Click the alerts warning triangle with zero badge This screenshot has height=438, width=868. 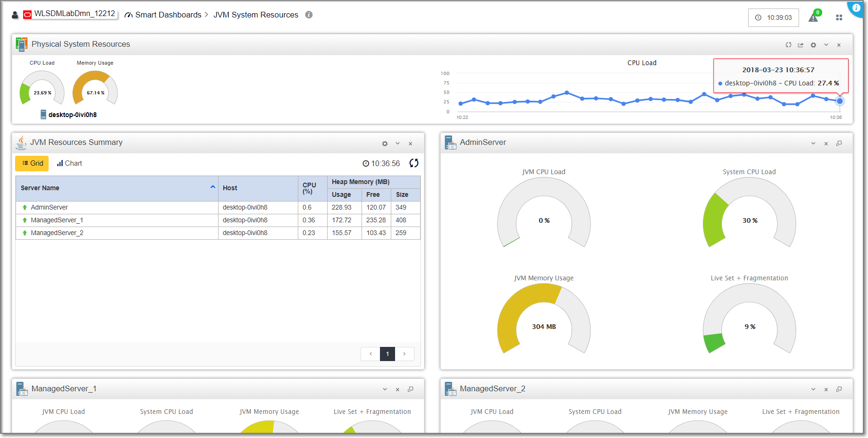pos(813,17)
